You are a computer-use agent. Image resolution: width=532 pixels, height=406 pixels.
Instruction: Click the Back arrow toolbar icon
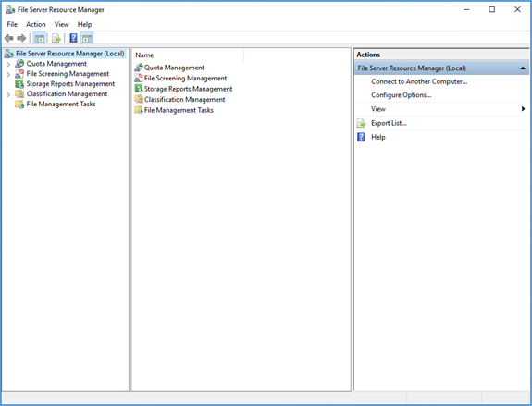pyautogui.click(x=9, y=38)
